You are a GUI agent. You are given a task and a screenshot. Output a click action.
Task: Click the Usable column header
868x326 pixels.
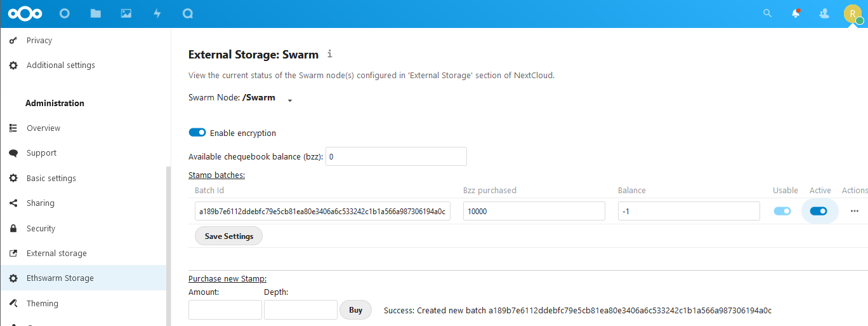click(786, 190)
